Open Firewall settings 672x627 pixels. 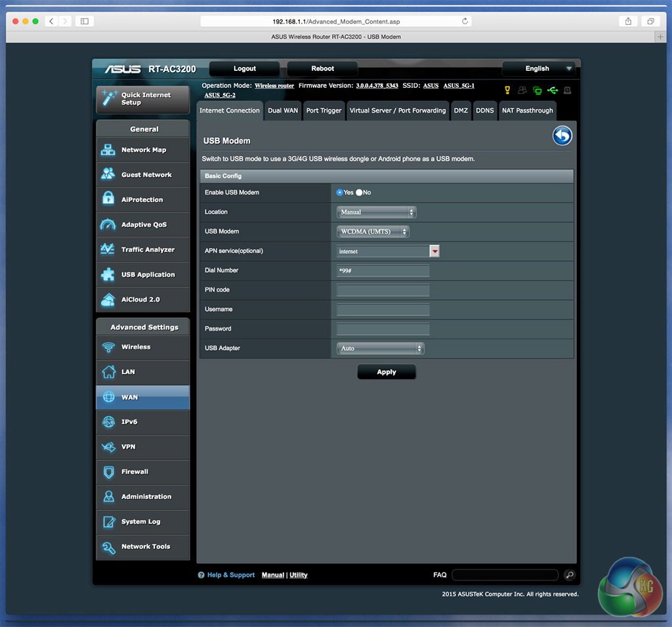pos(142,472)
